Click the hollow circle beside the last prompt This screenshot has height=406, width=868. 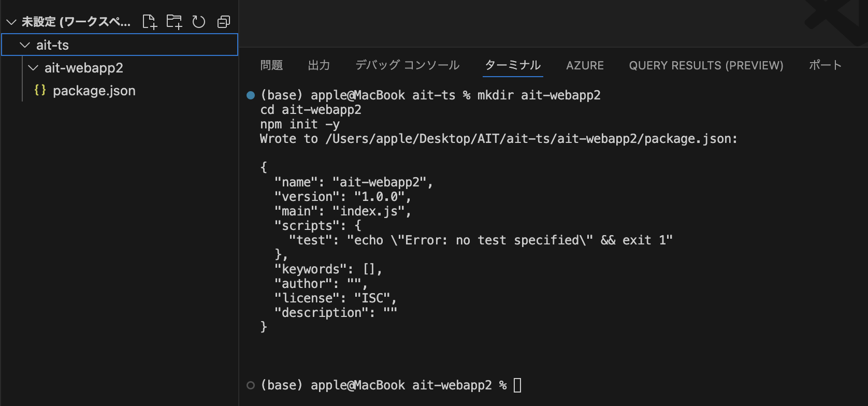click(x=251, y=385)
